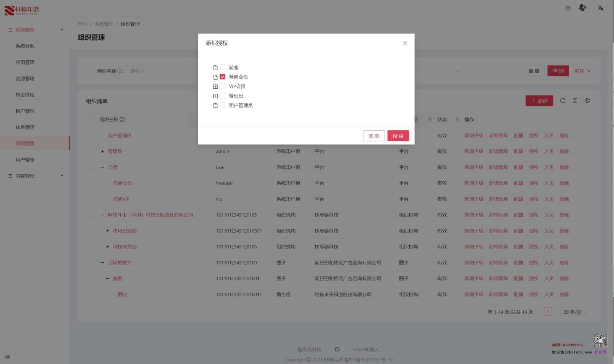Check the 游客 checkbox
The image size is (614, 364).
tap(223, 67)
